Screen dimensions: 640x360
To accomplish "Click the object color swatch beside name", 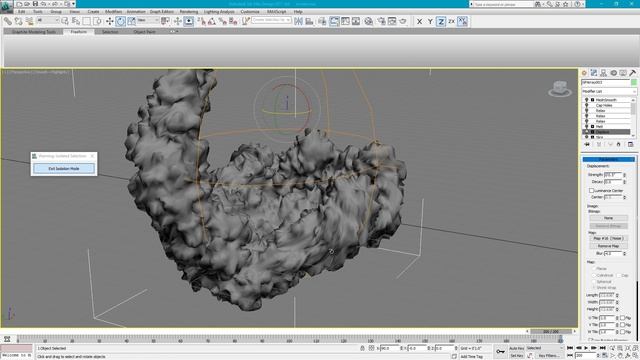I will pos(633,82).
